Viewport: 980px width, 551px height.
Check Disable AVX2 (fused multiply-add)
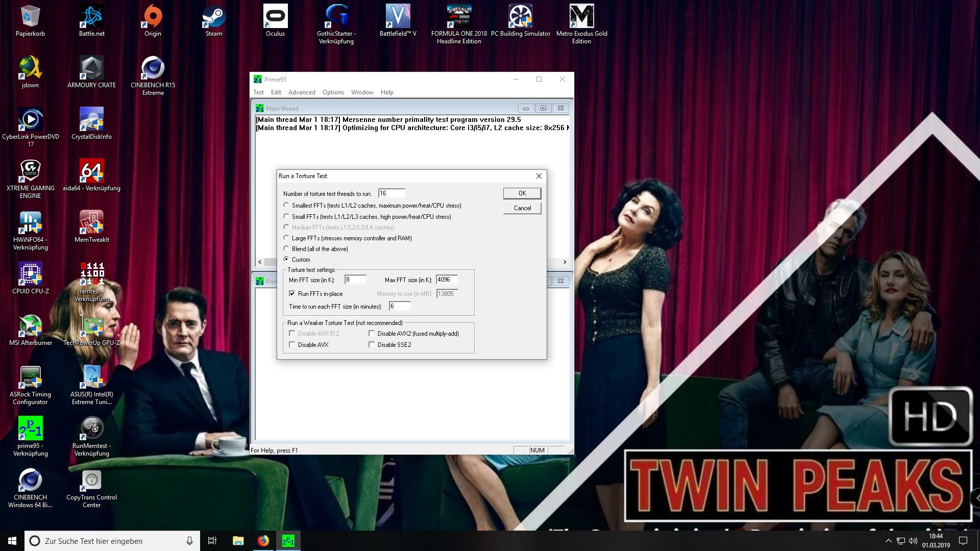[x=372, y=333]
